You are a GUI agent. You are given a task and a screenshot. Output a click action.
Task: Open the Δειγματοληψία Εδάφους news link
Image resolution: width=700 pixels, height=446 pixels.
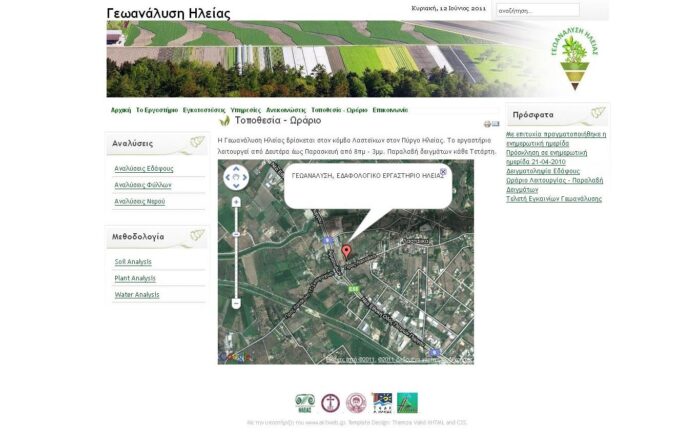click(543, 171)
